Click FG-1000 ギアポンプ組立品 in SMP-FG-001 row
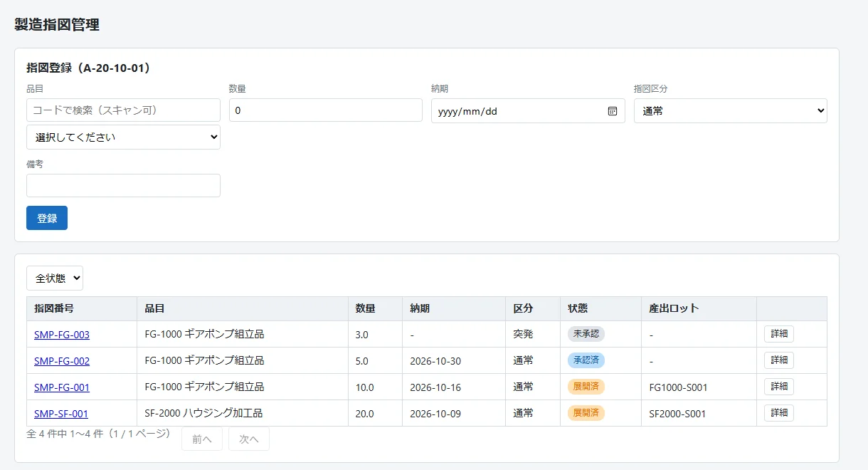868x470 pixels. coord(204,387)
